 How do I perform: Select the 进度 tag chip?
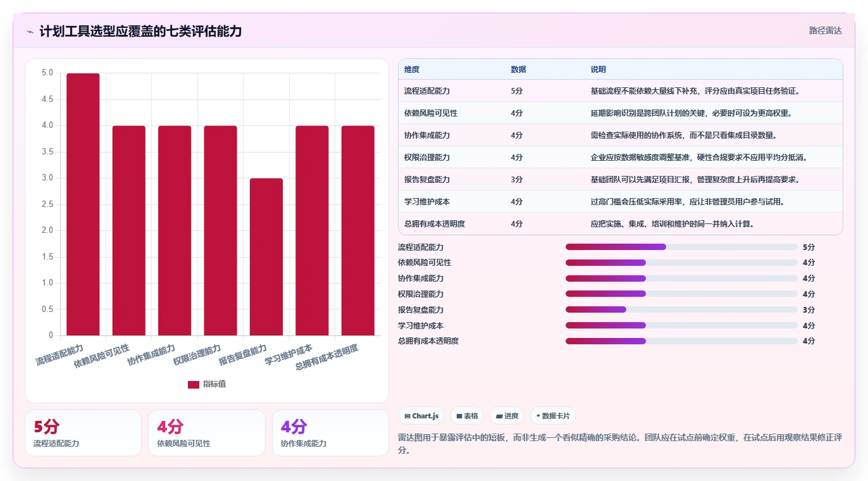click(x=507, y=416)
